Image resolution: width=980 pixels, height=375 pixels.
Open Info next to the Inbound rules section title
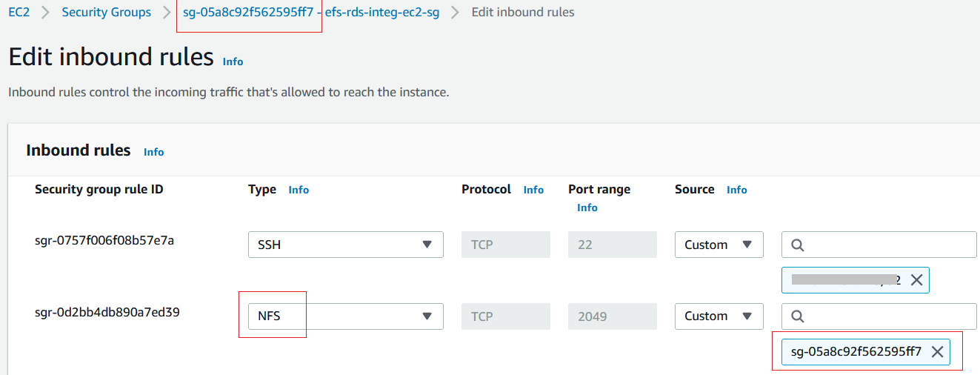pyautogui.click(x=154, y=152)
